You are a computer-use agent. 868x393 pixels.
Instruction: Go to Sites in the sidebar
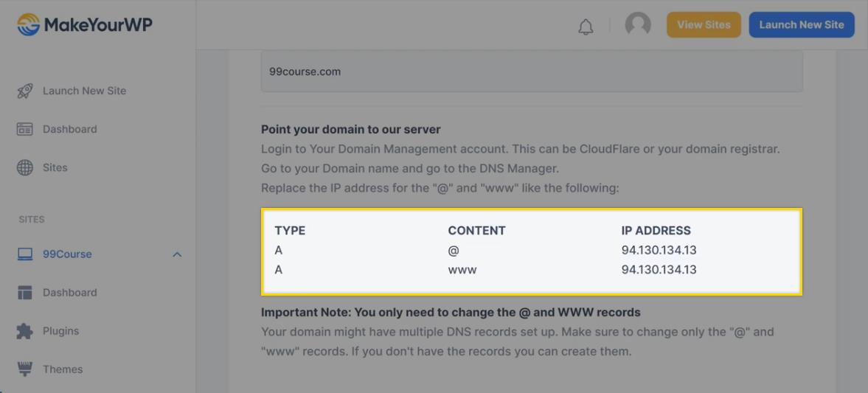pyautogui.click(x=55, y=167)
